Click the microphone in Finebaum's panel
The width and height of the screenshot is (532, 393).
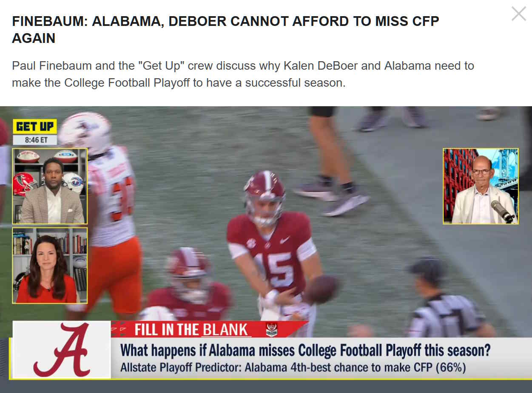coord(503,211)
